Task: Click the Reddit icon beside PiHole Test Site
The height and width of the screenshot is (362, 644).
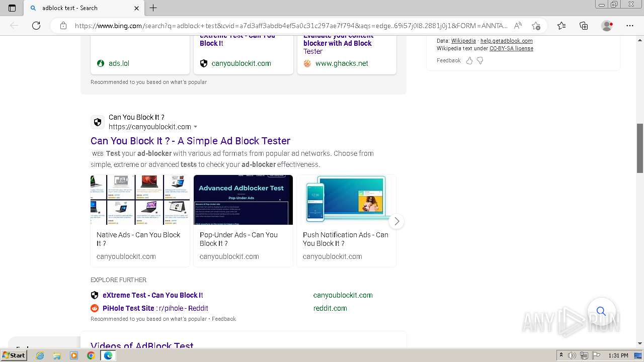Action: pos(95,308)
